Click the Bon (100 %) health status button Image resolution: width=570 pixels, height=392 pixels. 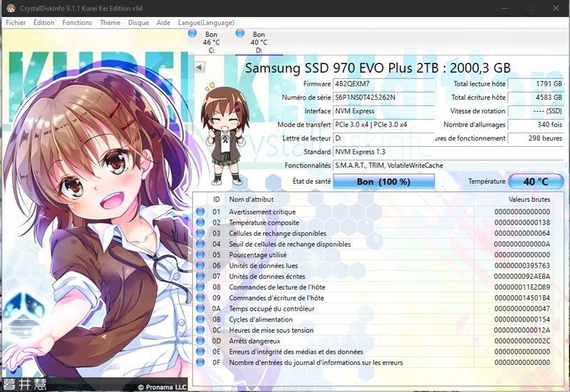[383, 182]
